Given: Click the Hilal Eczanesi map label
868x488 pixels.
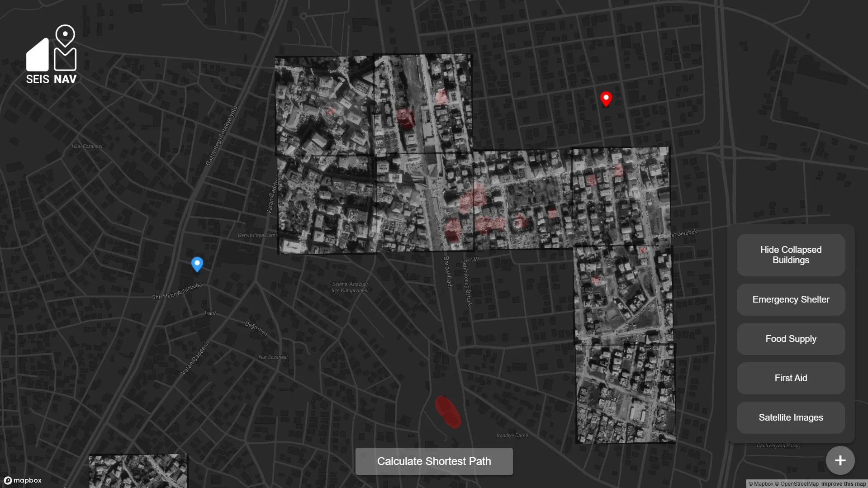Looking at the screenshot, I should point(87,146).
